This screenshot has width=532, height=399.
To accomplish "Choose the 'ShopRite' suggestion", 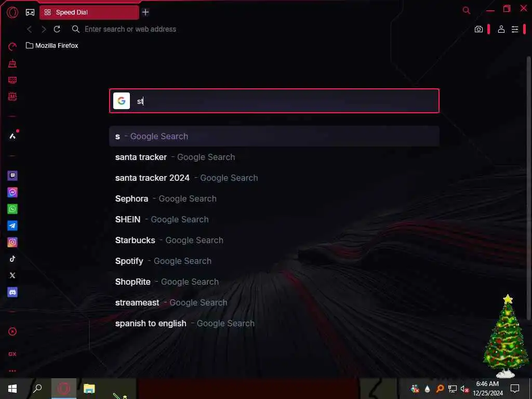I will tap(274, 282).
